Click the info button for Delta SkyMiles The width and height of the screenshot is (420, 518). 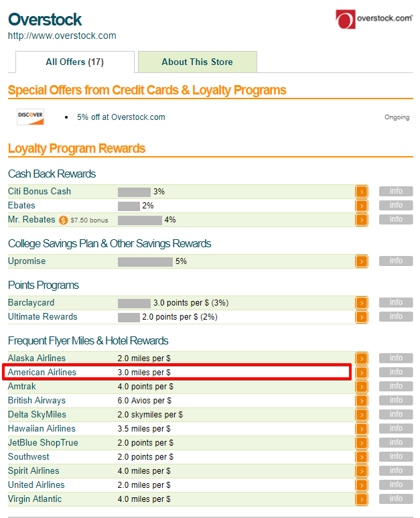(396, 414)
